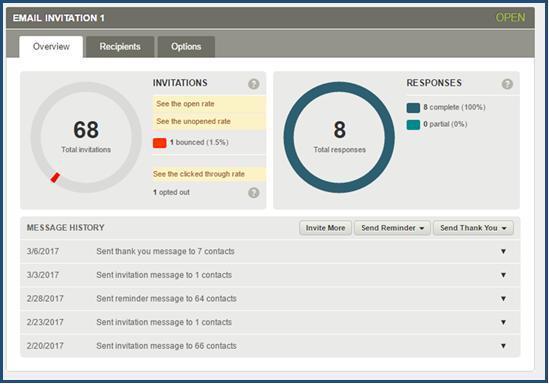Open the Invitations help question-mark icon
This screenshot has width=549, height=384.
pos(253,84)
